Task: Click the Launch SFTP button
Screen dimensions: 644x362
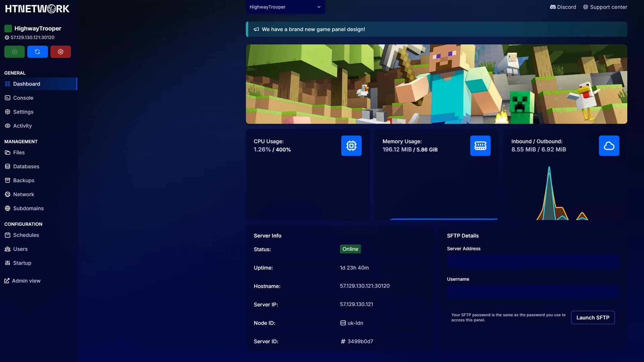Action: [592, 317]
